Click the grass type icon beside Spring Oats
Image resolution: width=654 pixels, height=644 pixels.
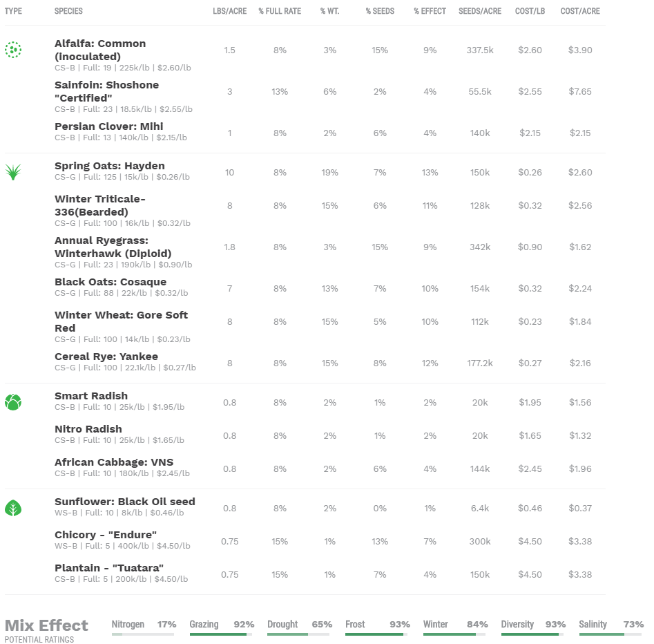point(13,172)
